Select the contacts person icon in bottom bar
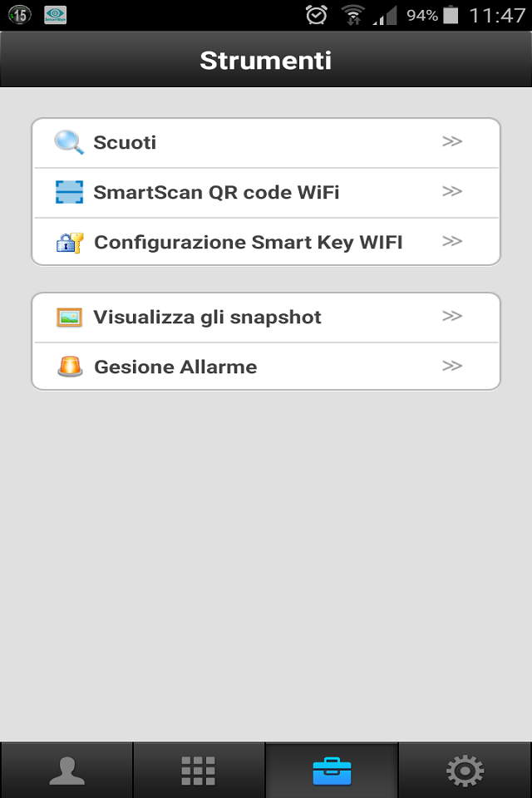This screenshot has height=798, width=532. coord(66,770)
